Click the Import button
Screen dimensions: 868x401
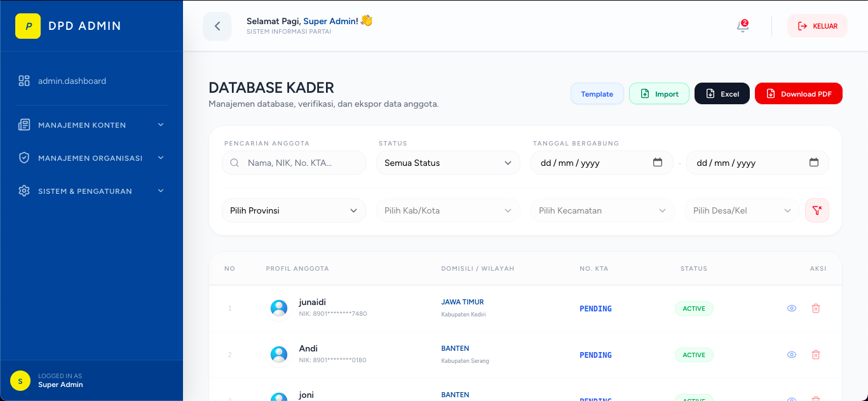click(x=659, y=93)
